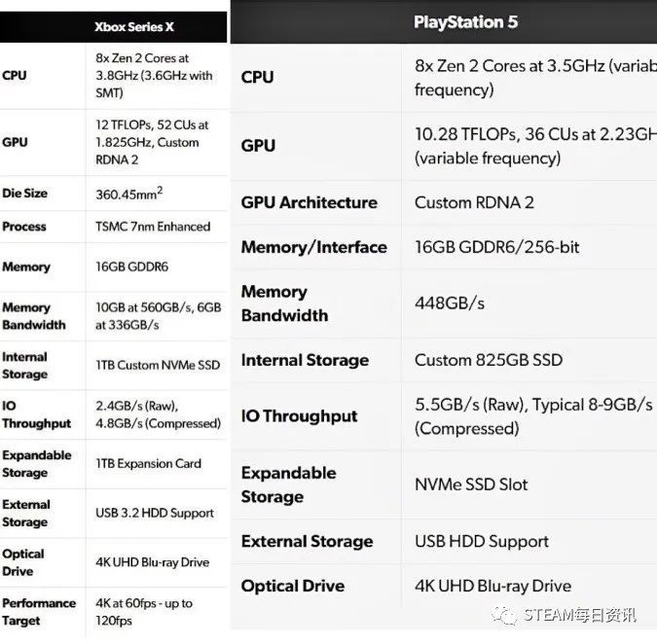
Task: Click Xbox 'Memory Bandwidth' row label
Action: (x=34, y=316)
